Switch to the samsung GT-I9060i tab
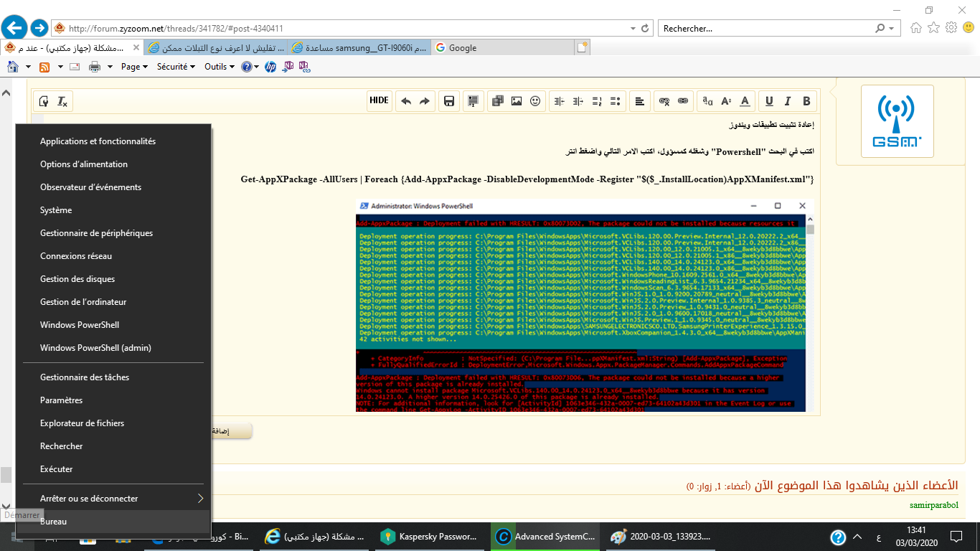 point(359,48)
